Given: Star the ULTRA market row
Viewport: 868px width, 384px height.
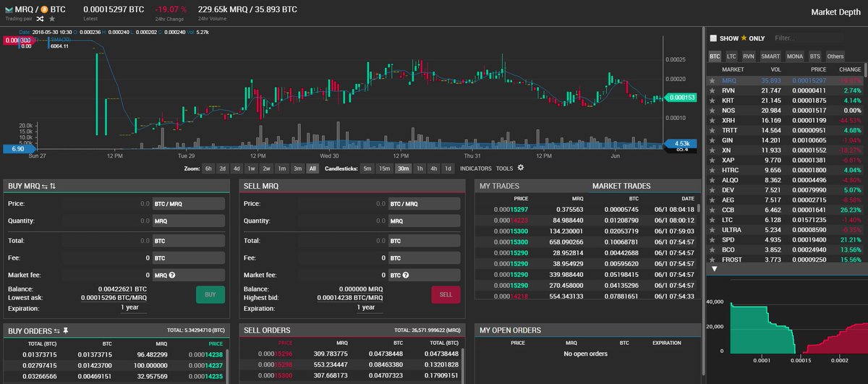Looking at the screenshot, I should [712, 229].
